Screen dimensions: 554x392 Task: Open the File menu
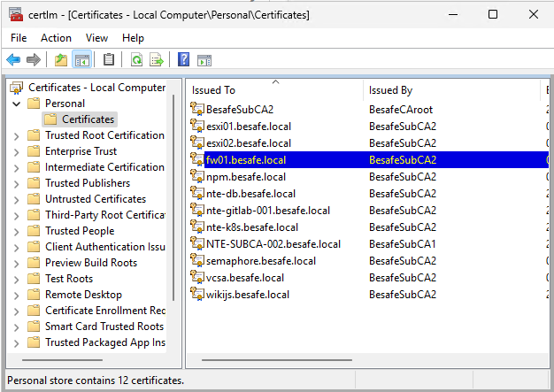pyautogui.click(x=19, y=38)
